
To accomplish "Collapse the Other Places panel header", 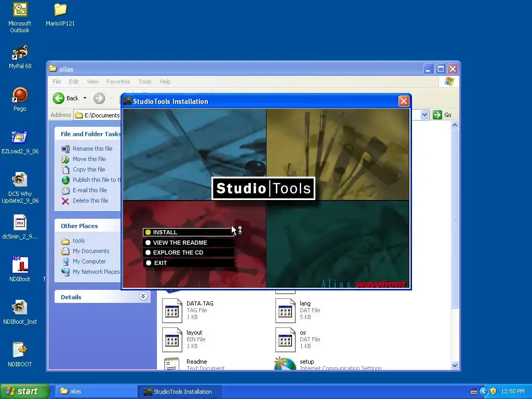I will (x=87, y=225).
